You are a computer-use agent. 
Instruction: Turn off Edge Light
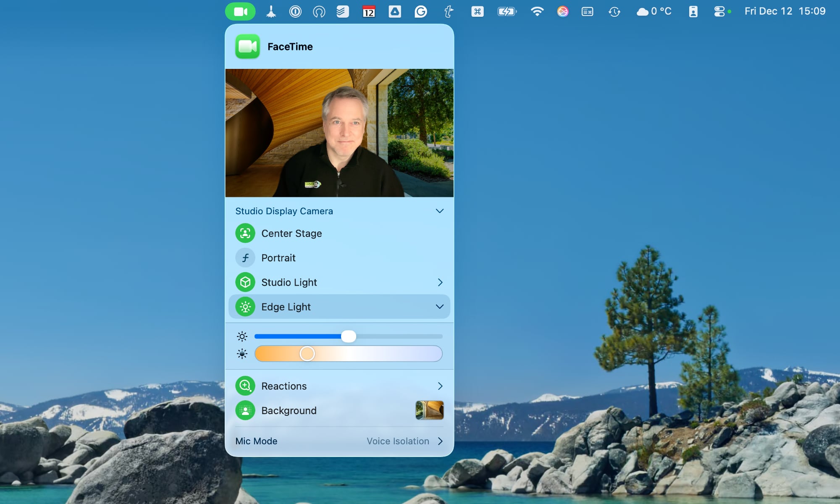coord(286,307)
